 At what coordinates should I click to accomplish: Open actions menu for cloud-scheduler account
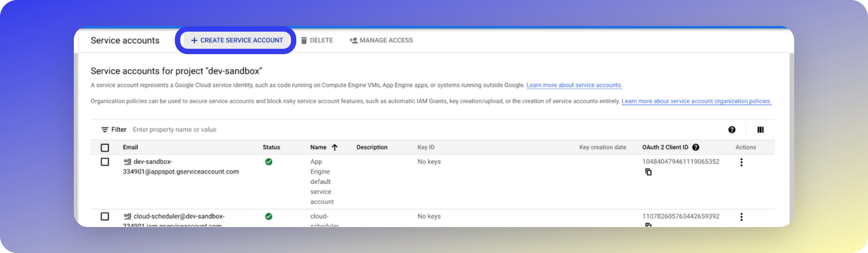[x=741, y=217]
